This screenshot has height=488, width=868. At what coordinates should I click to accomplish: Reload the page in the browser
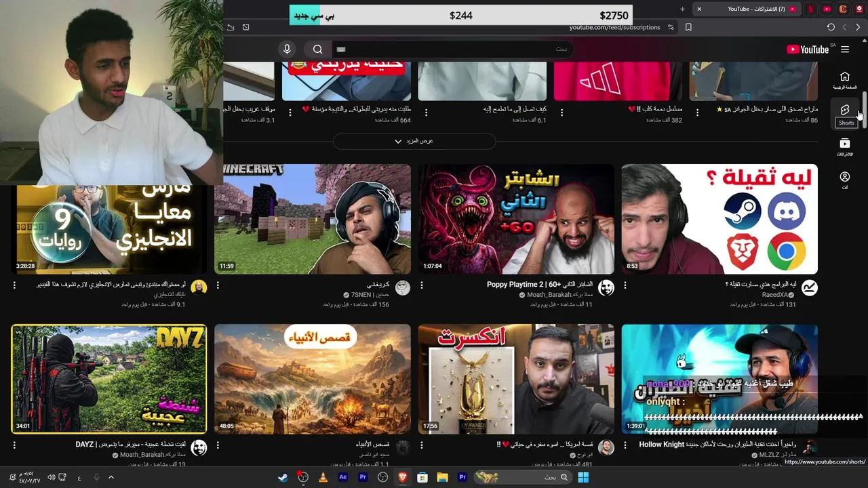click(x=831, y=27)
